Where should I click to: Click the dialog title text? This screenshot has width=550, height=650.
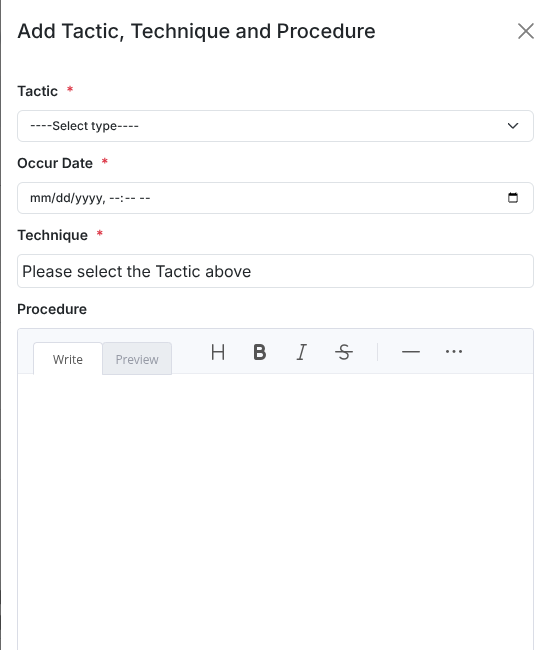click(x=196, y=32)
